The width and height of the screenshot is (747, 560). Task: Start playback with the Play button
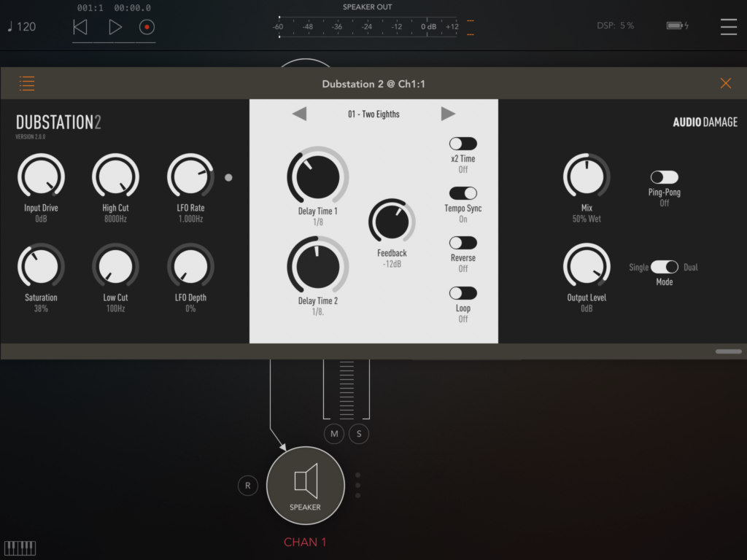pyautogui.click(x=115, y=27)
